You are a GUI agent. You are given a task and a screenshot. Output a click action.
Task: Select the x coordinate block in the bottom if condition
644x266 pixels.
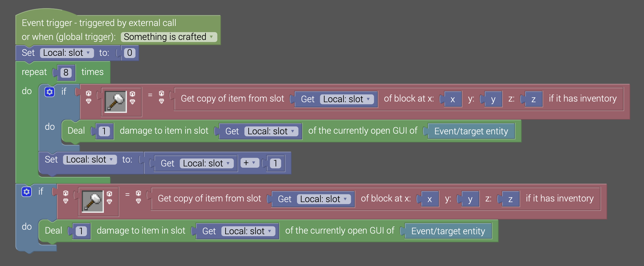(x=429, y=199)
